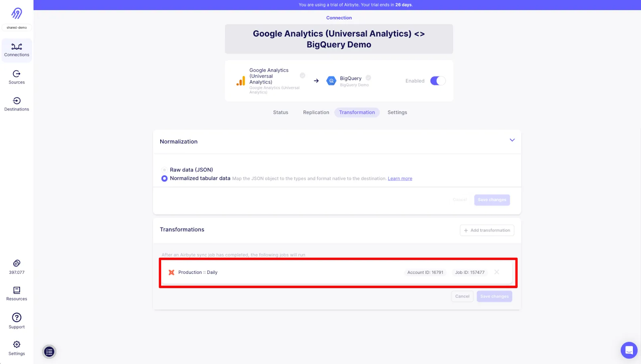The height and width of the screenshot is (364, 641).
Task: Open the connection Settings tab
Action: click(x=397, y=113)
